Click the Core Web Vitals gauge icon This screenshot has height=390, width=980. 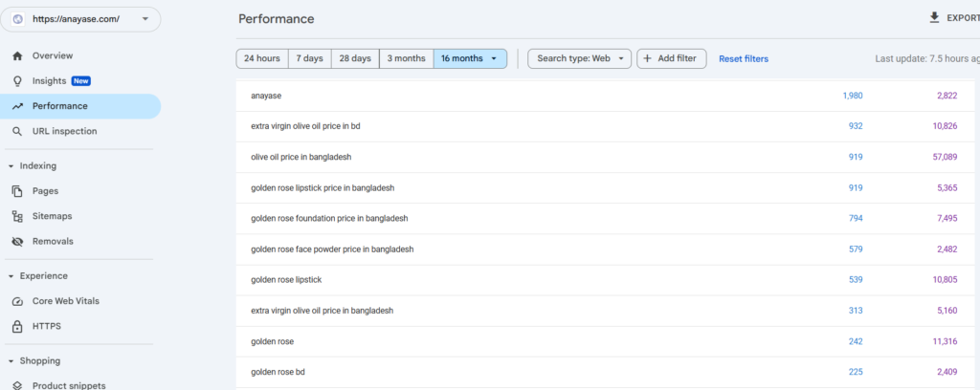coord(17,301)
